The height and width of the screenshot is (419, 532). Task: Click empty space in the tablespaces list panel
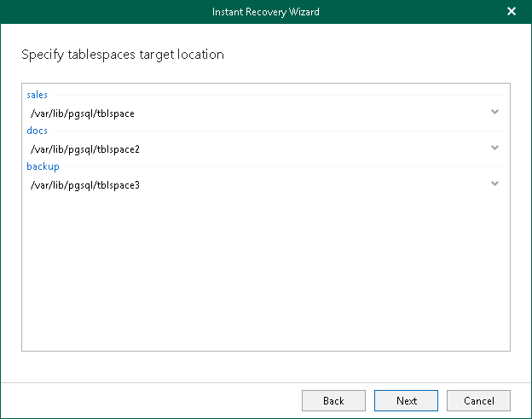click(265, 273)
